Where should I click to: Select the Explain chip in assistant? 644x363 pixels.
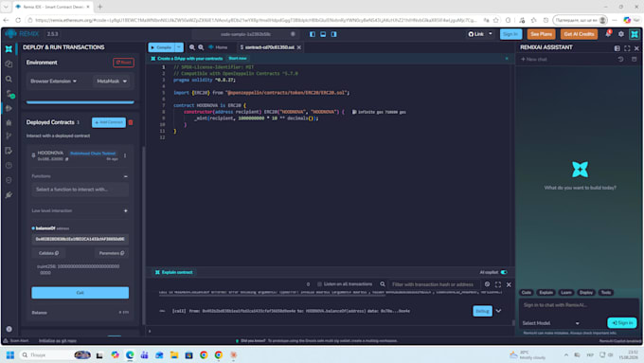(x=546, y=293)
